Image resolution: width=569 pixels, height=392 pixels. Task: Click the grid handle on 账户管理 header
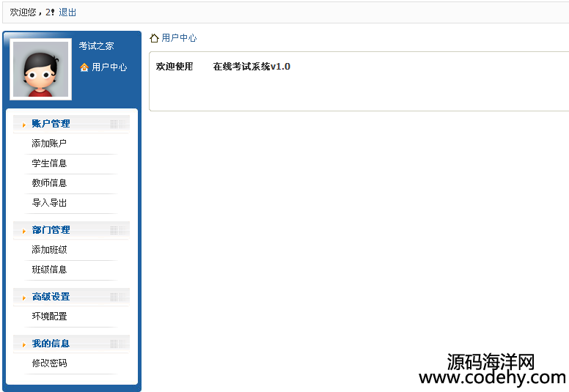118,124
